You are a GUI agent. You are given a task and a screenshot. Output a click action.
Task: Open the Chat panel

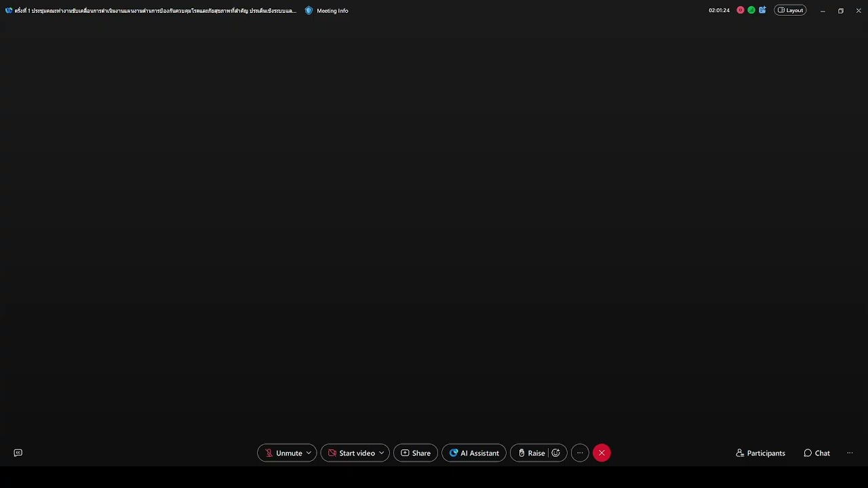click(x=816, y=453)
